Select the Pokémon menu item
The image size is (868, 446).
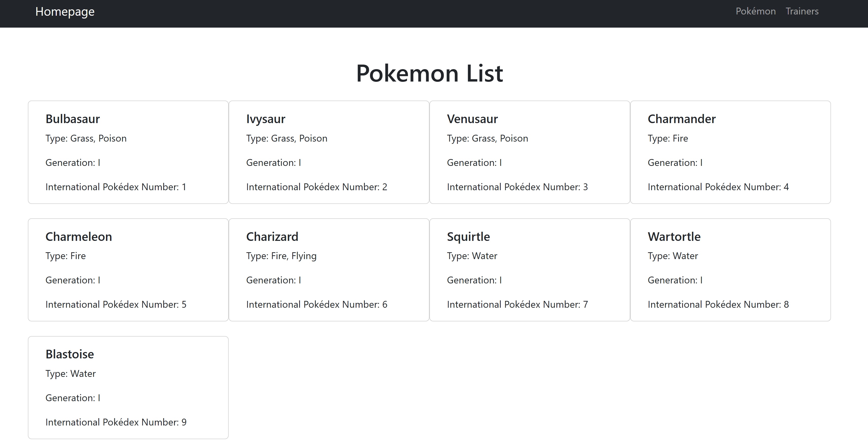(x=755, y=11)
